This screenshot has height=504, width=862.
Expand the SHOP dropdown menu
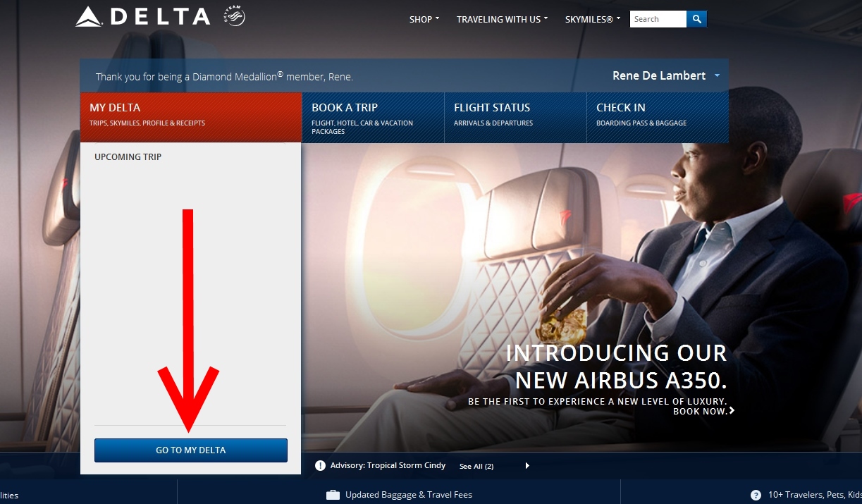(x=424, y=19)
